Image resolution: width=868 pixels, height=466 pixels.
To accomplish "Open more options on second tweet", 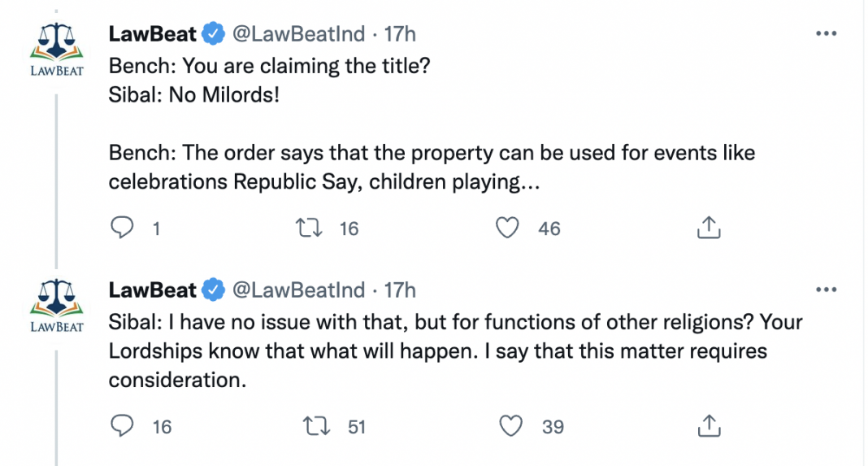I will coord(826,290).
